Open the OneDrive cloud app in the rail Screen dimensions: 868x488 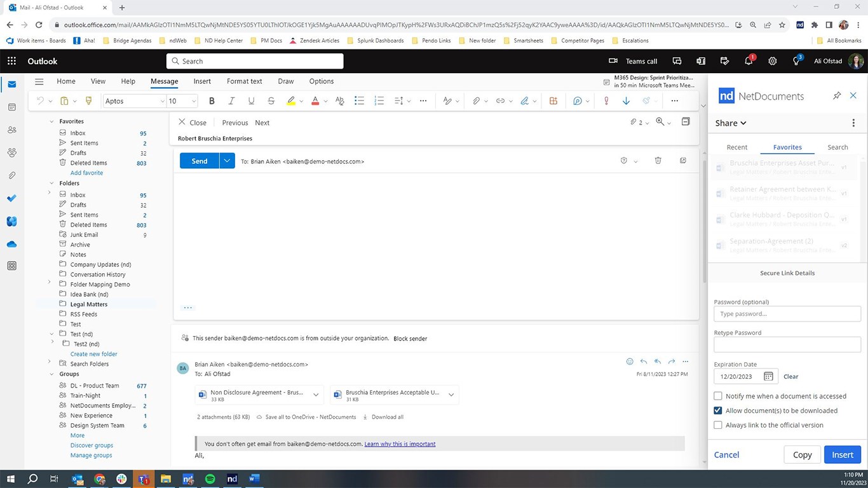pyautogui.click(x=11, y=244)
